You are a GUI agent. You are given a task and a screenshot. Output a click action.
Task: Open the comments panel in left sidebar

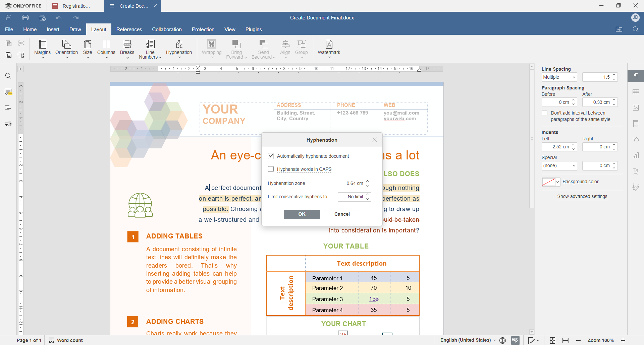click(x=8, y=92)
